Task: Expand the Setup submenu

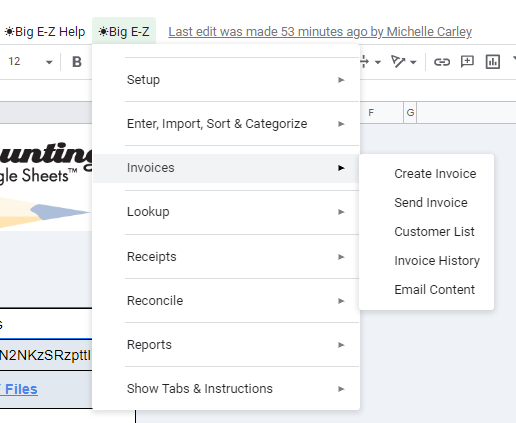Action: point(226,80)
